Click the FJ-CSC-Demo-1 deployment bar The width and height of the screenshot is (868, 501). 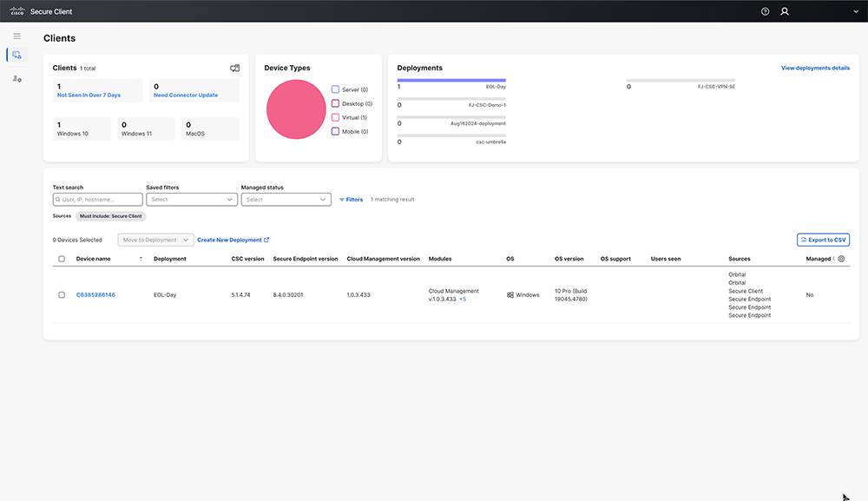451,98
